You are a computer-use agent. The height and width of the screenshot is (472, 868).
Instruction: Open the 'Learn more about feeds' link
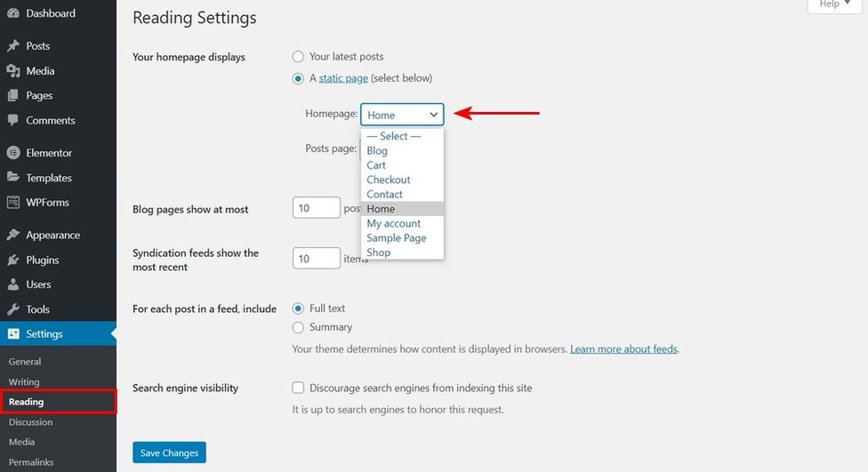point(624,349)
